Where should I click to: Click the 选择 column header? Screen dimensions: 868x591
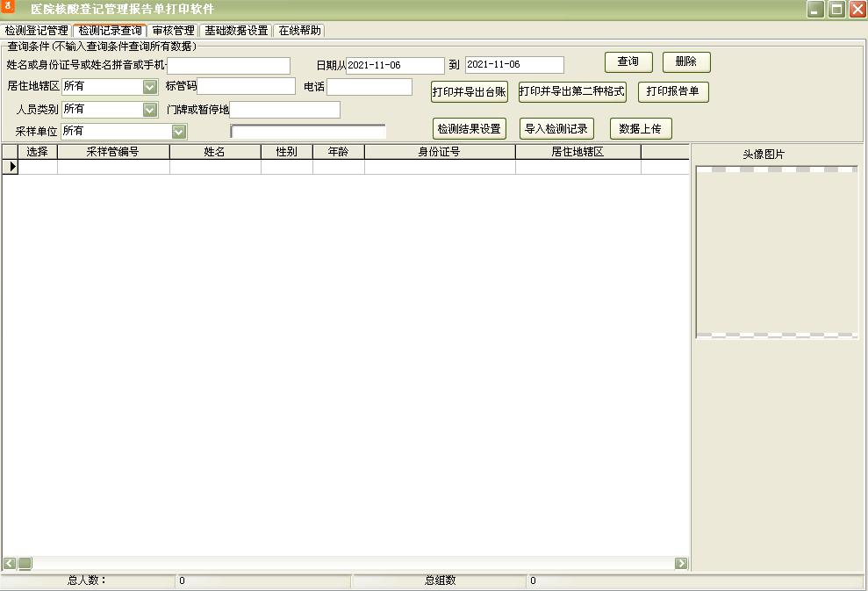(38, 152)
